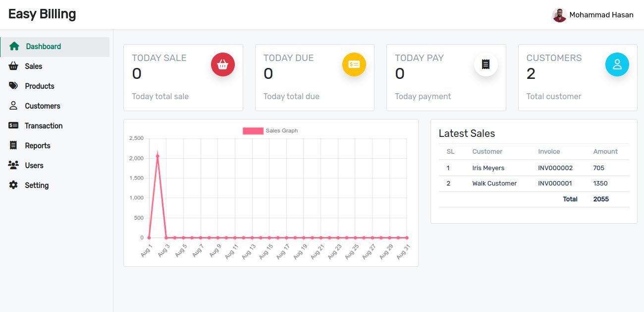Viewport: 644px width, 312px height.
Task: Open the Mohammad Hasan user menu
Action: tap(601, 15)
